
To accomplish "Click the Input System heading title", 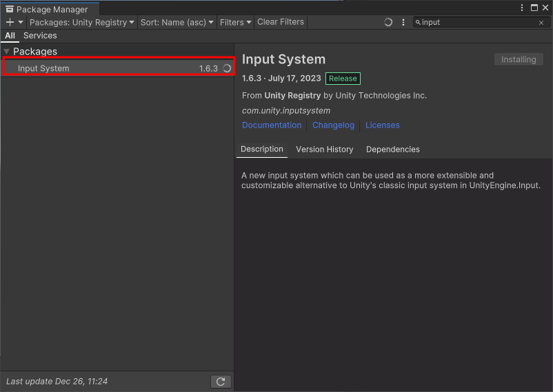I will click(283, 59).
